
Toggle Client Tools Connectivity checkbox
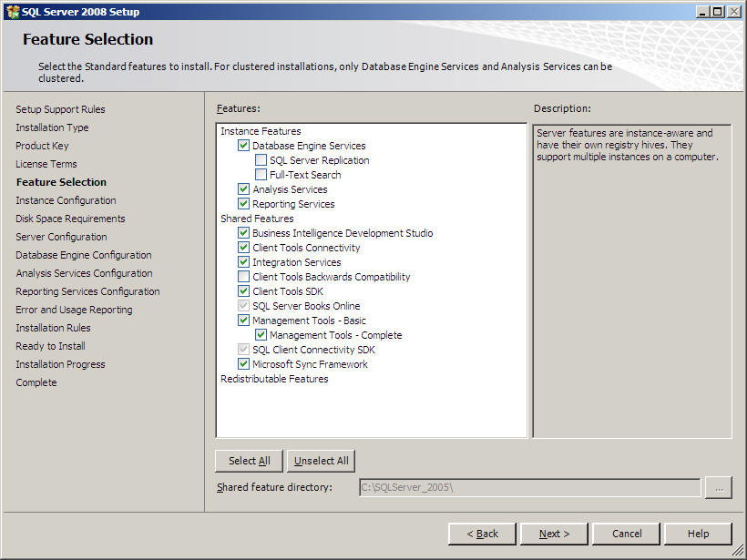[x=243, y=248]
